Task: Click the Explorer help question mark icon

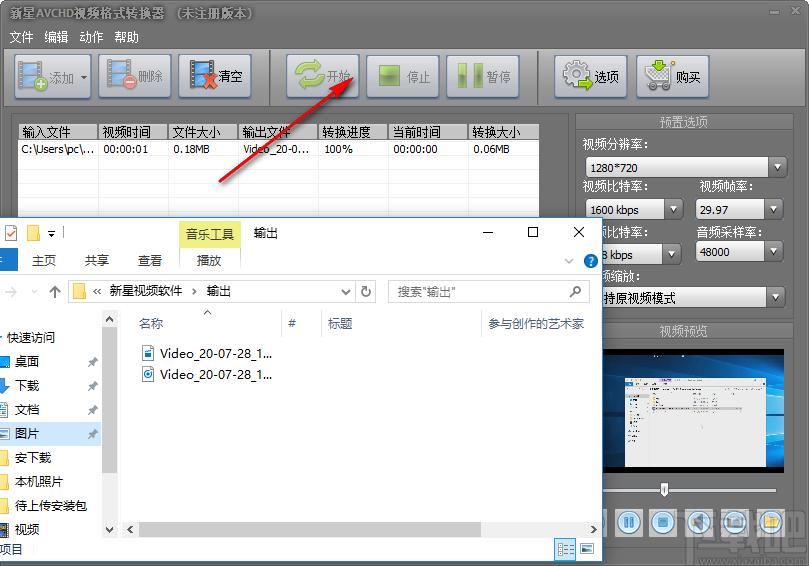Action: point(591,261)
